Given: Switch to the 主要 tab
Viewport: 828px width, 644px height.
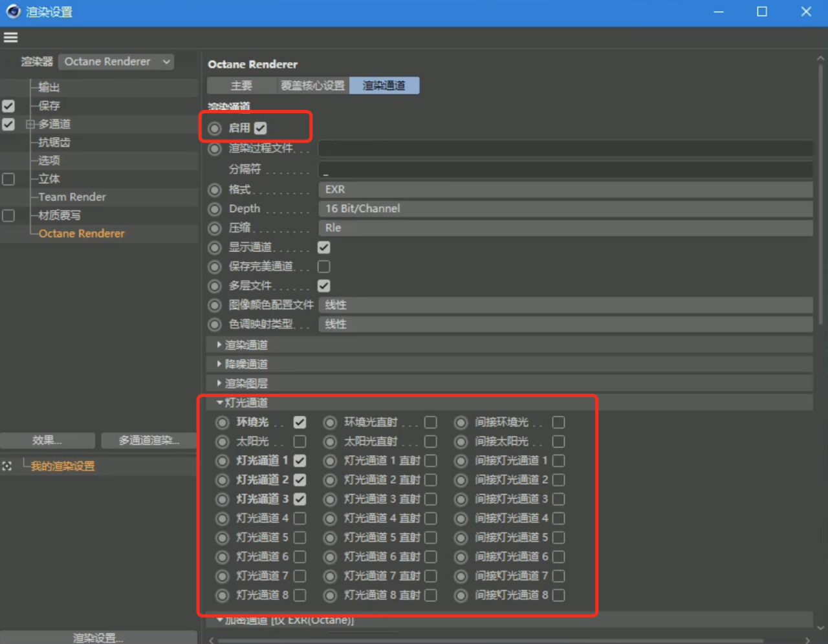Looking at the screenshot, I should click(x=241, y=85).
